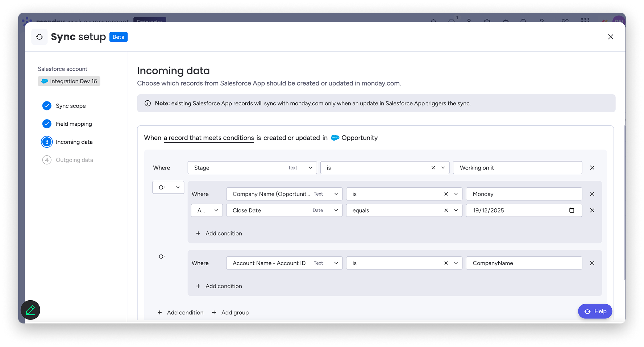Viewport: 644px width, 347px height.
Task: Remove the Stage condition row
Action: [x=592, y=168]
